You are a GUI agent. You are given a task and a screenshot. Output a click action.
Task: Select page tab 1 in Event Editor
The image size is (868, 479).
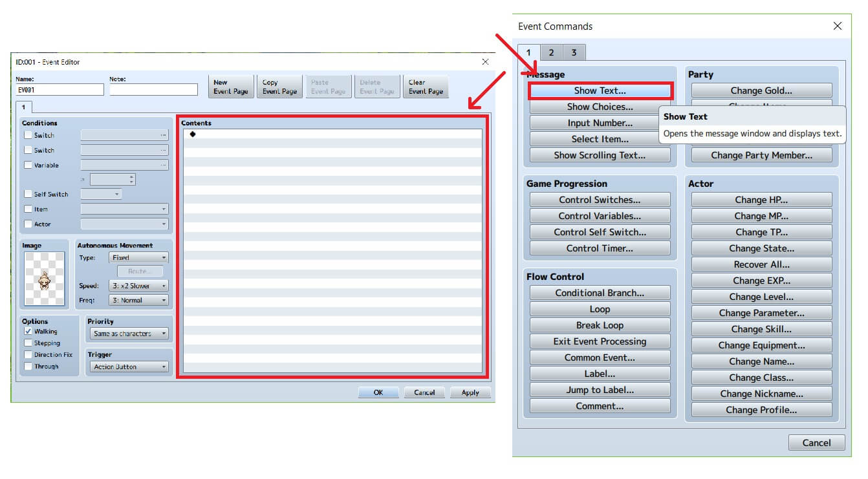pos(23,106)
